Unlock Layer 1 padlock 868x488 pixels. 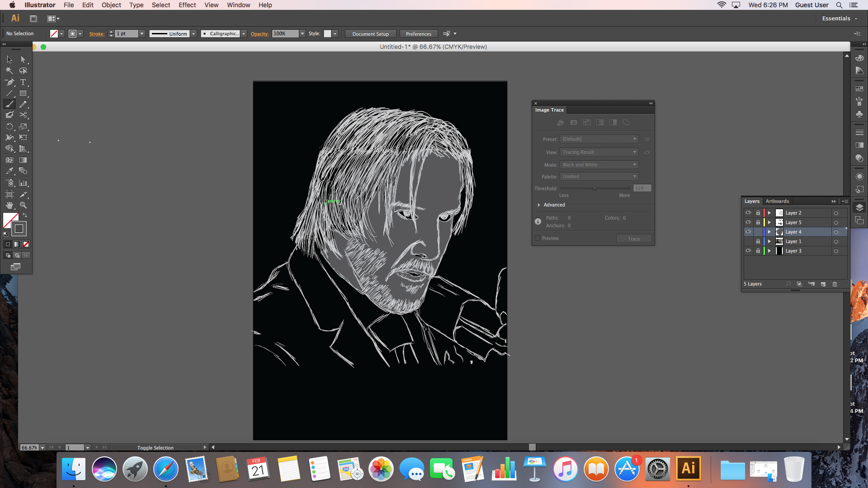(x=758, y=241)
